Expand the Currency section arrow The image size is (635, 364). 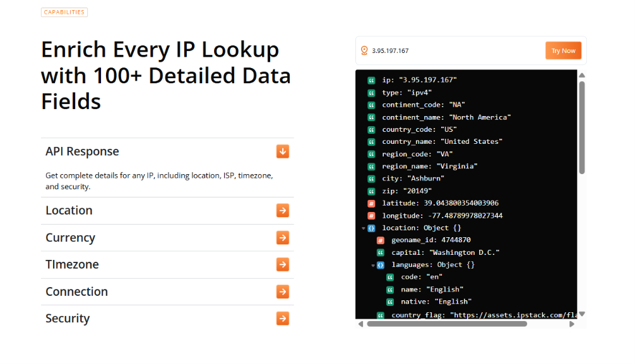coord(283,238)
